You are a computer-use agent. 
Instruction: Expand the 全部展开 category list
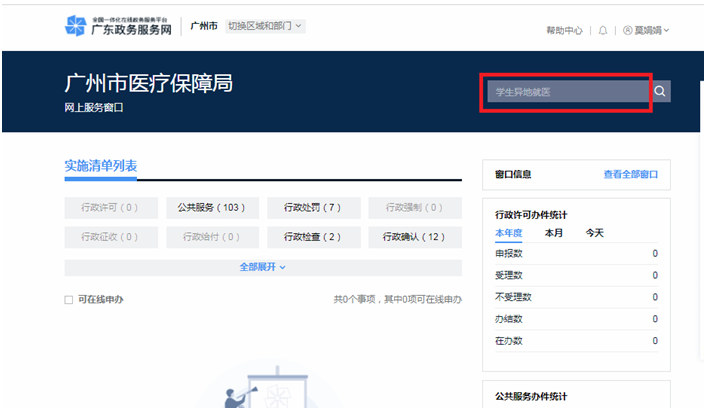[x=262, y=267]
